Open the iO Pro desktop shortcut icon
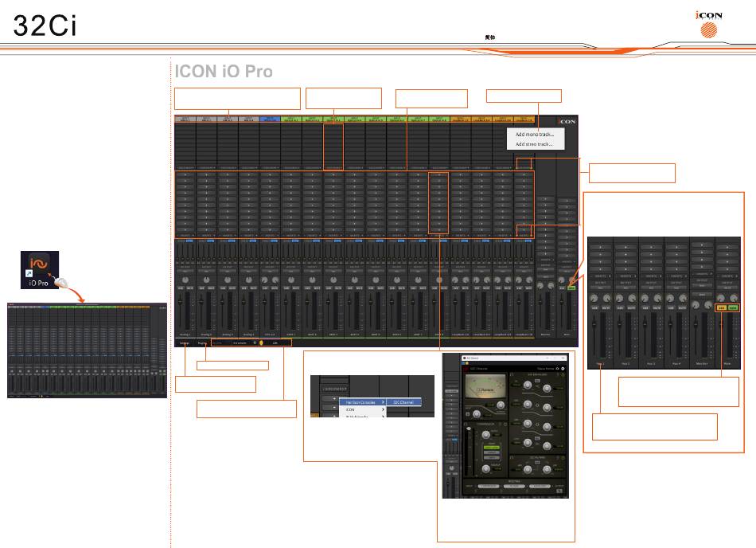 (40, 270)
